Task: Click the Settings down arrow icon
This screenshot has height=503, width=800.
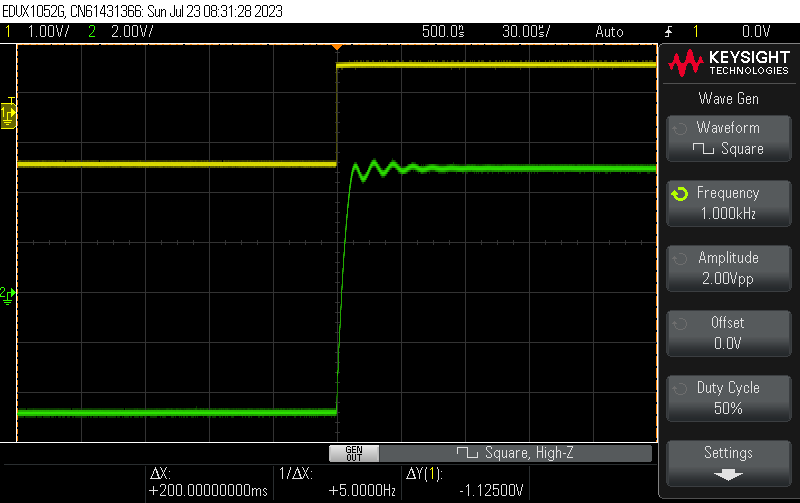Action: click(x=728, y=474)
